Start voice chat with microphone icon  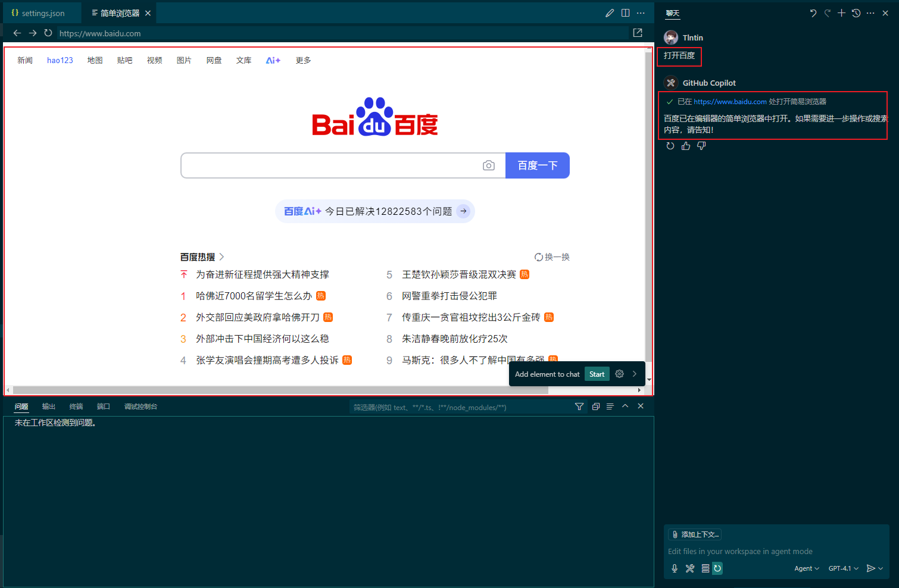(675, 568)
